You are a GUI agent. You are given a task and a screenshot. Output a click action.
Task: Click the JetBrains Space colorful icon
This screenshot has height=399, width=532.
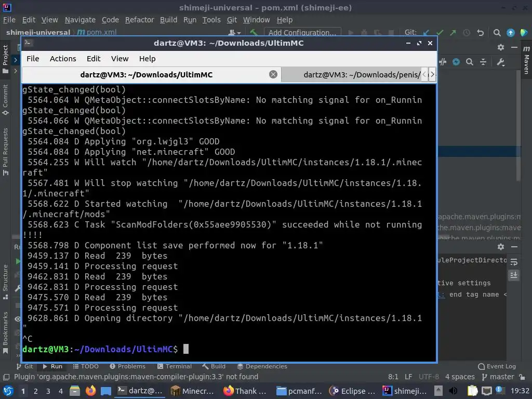pyautogui.click(x=524, y=33)
